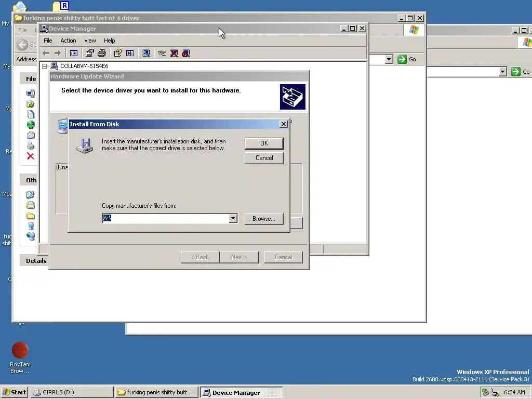
Task: Click the greyed icon left of Uninstall
Action: (162, 54)
